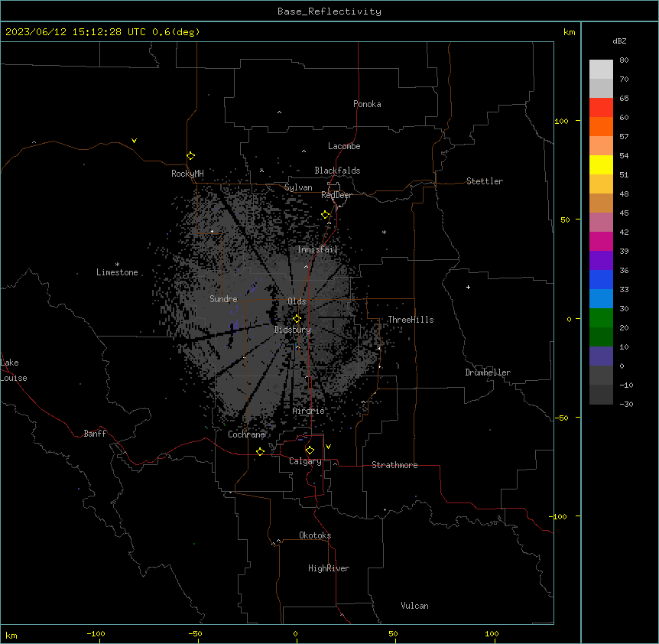Select the Base_Reflectivity title text
The height and width of the screenshot is (644, 659).
(329, 11)
